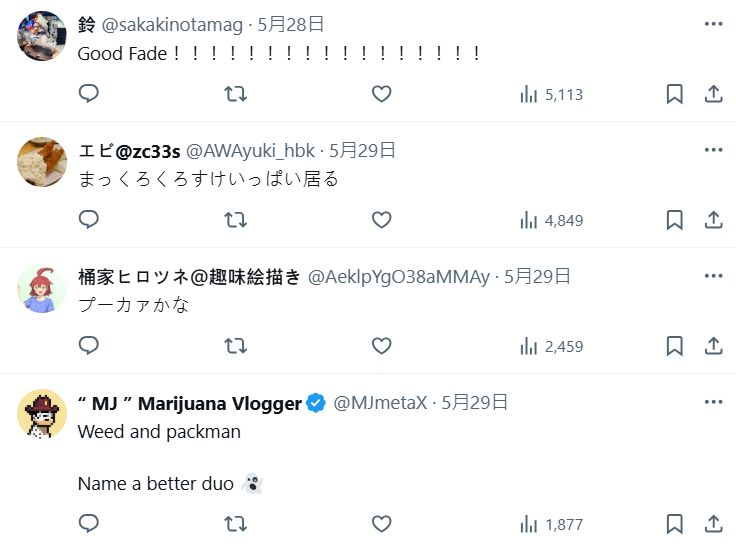Open the profile picture of 鈴

point(42,36)
